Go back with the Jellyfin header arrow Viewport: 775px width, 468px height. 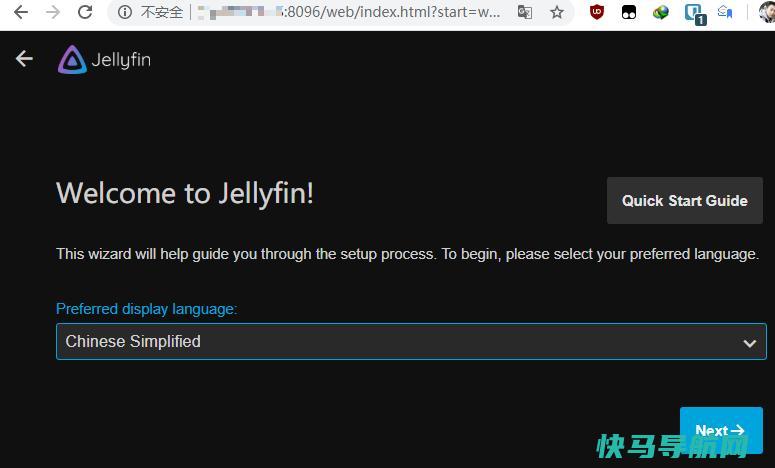[x=24, y=59]
